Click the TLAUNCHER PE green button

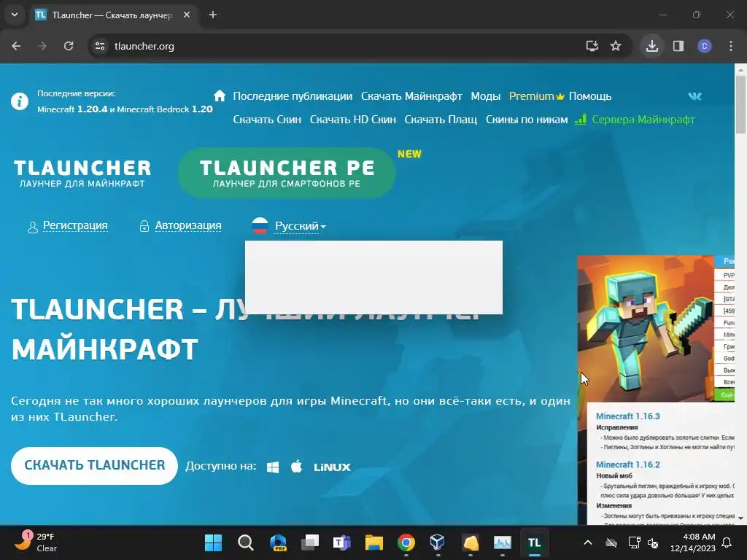(287, 173)
